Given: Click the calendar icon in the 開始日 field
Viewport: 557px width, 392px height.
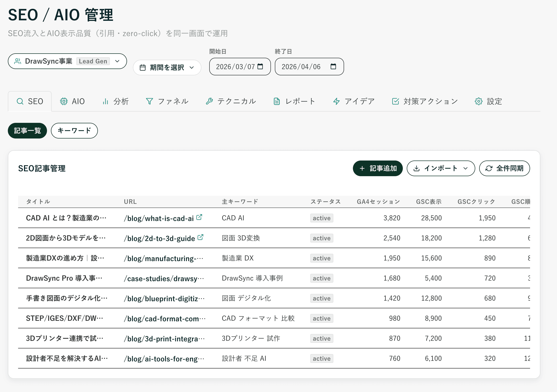Looking at the screenshot, I should pos(261,66).
